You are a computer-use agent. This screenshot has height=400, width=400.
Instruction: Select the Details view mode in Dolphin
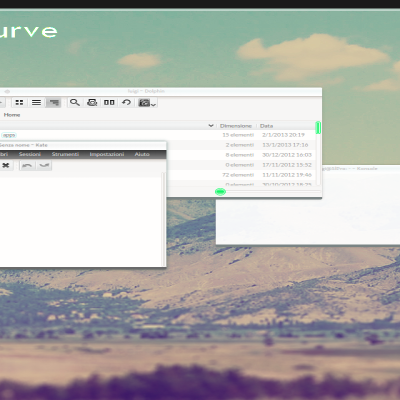click(53, 102)
